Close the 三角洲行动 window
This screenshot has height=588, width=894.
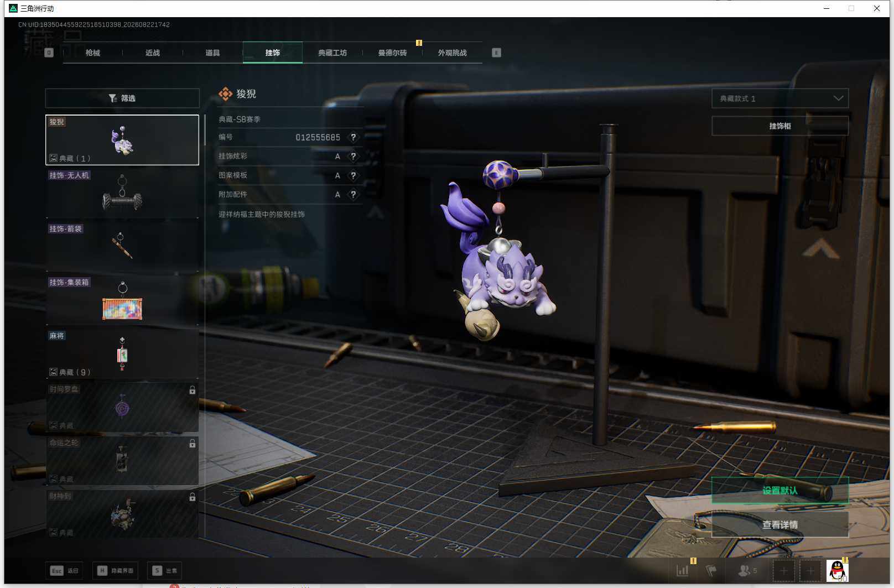(x=877, y=8)
